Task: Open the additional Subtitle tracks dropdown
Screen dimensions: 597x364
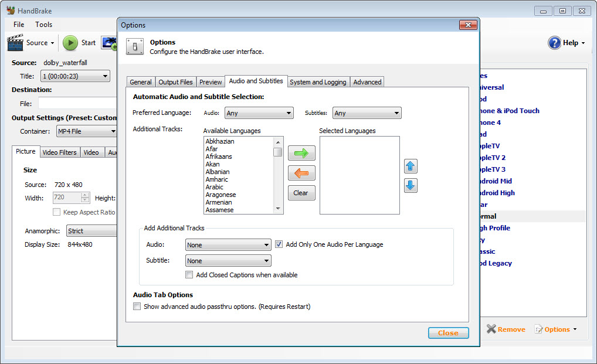Action: (228, 261)
